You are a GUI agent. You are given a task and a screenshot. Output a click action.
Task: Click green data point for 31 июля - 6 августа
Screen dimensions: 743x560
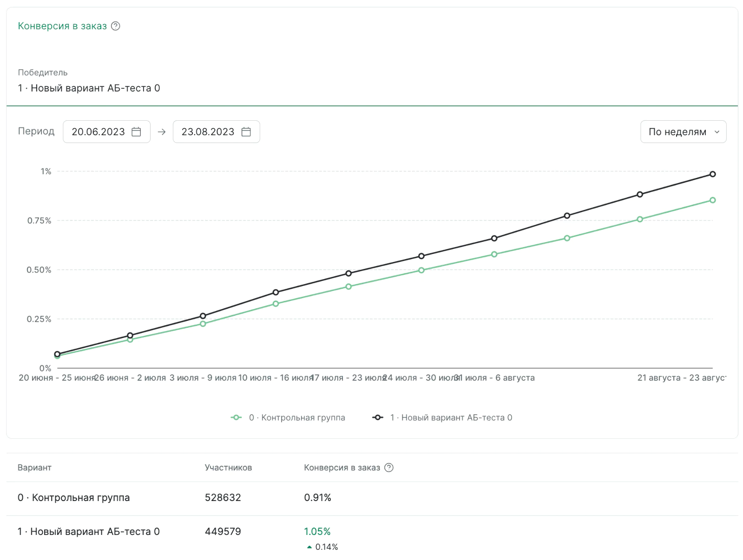[494, 254]
